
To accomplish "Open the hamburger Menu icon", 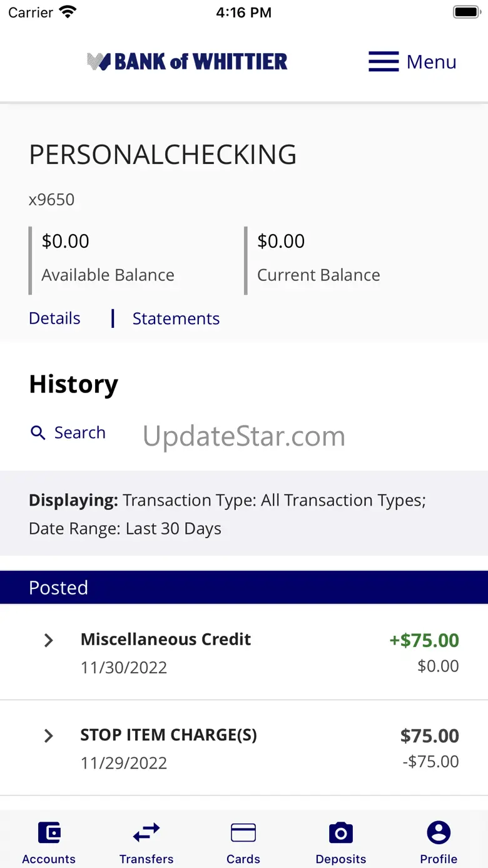I will tap(384, 61).
